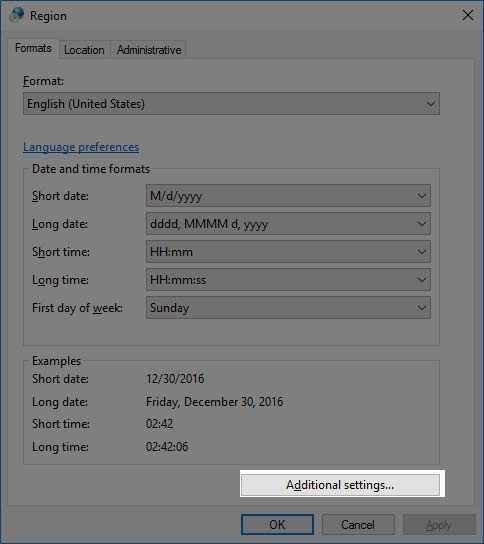The width and height of the screenshot is (484, 544).
Task: Click the HH:mm:ss long time field
Action: pyautogui.click(x=288, y=280)
